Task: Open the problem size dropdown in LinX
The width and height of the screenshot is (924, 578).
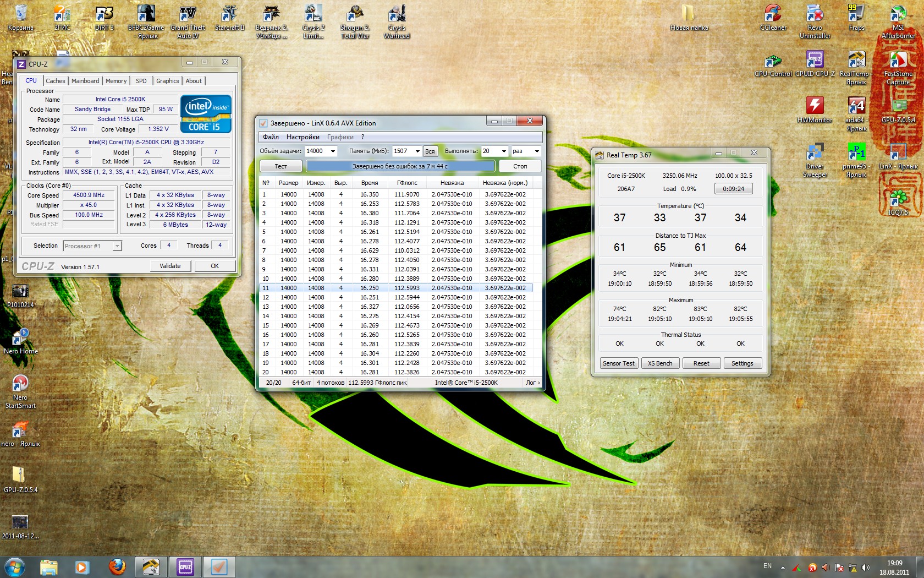Action: pos(333,151)
